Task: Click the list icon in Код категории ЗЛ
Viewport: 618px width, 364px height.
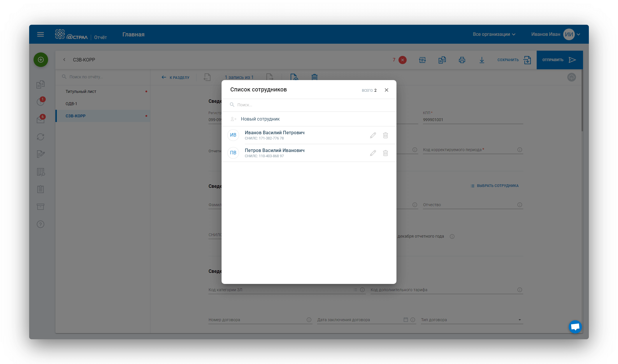Action: click(x=355, y=290)
